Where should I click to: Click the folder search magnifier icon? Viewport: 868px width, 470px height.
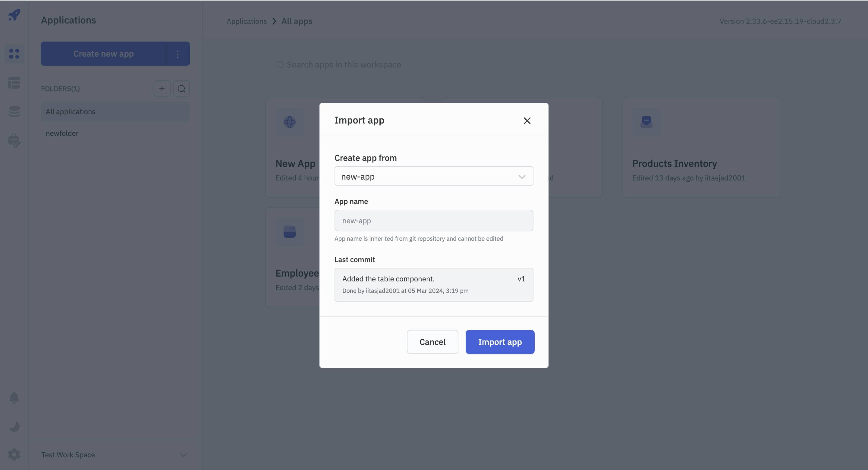coord(182,89)
